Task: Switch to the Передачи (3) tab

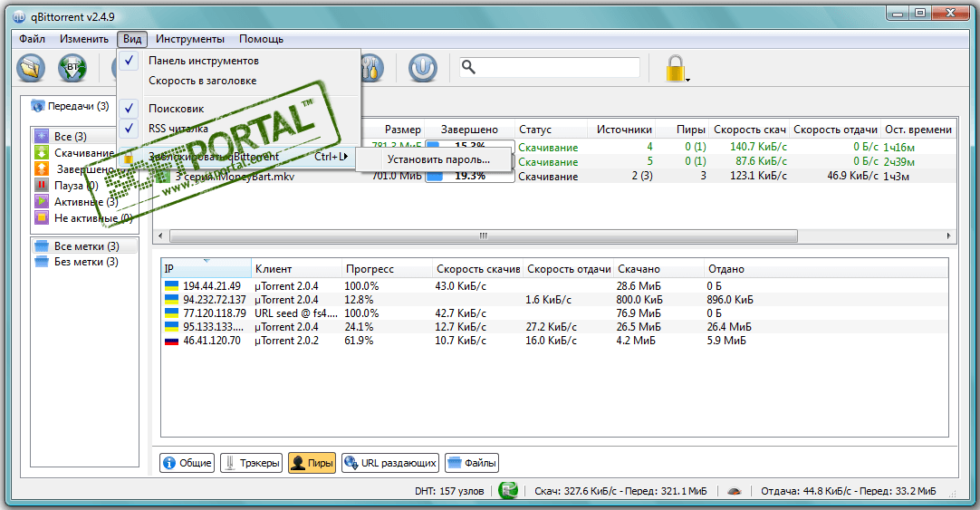Action: [x=71, y=106]
